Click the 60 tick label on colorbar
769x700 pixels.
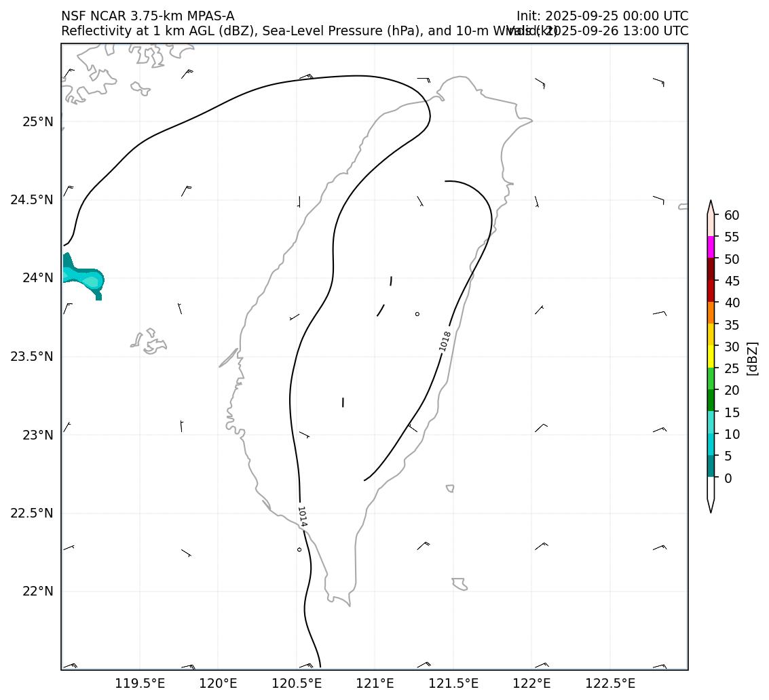click(x=732, y=215)
